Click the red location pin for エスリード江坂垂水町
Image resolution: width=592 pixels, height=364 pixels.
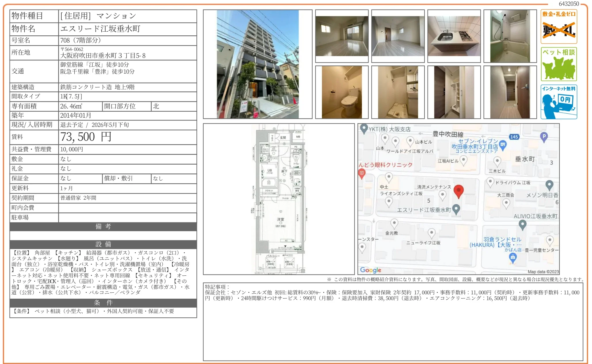tap(458, 191)
